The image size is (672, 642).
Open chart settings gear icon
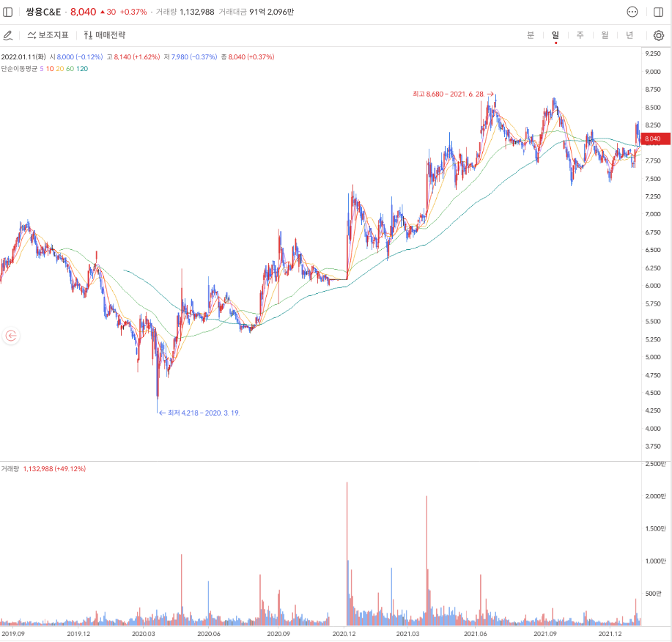(x=659, y=35)
